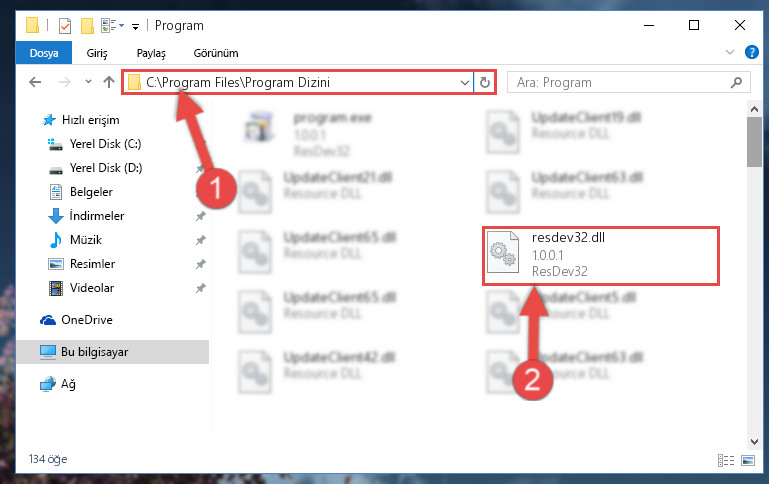Click the search magnifier icon

[736, 82]
